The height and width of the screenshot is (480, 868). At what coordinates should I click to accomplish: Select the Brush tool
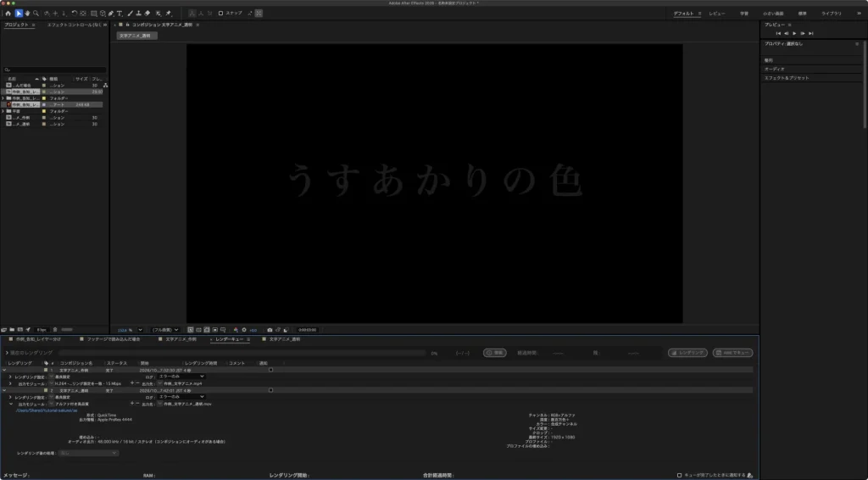tap(130, 14)
